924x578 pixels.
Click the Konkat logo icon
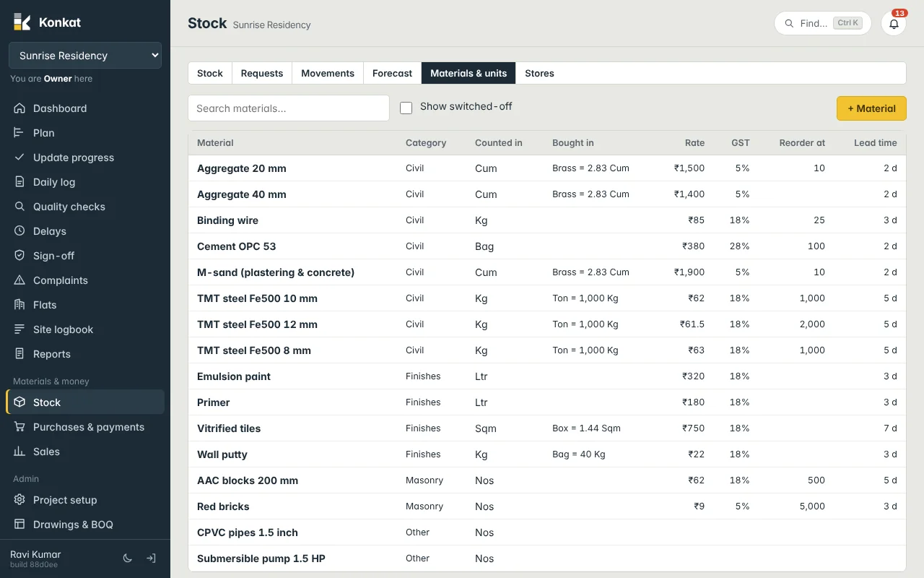[22, 22]
